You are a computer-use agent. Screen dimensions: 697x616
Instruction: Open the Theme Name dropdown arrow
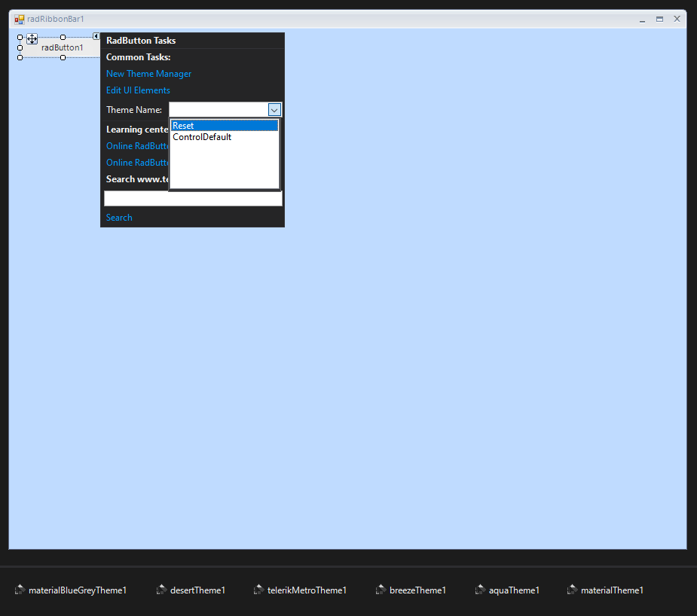coord(274,110)
